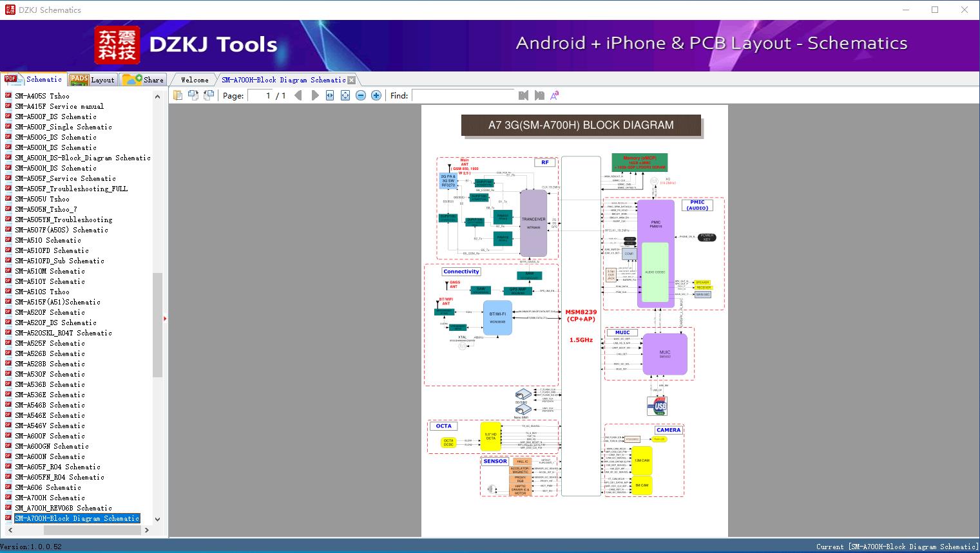Open SM-A505F_Troubleshooting_FULL entry

coord(71,189)
